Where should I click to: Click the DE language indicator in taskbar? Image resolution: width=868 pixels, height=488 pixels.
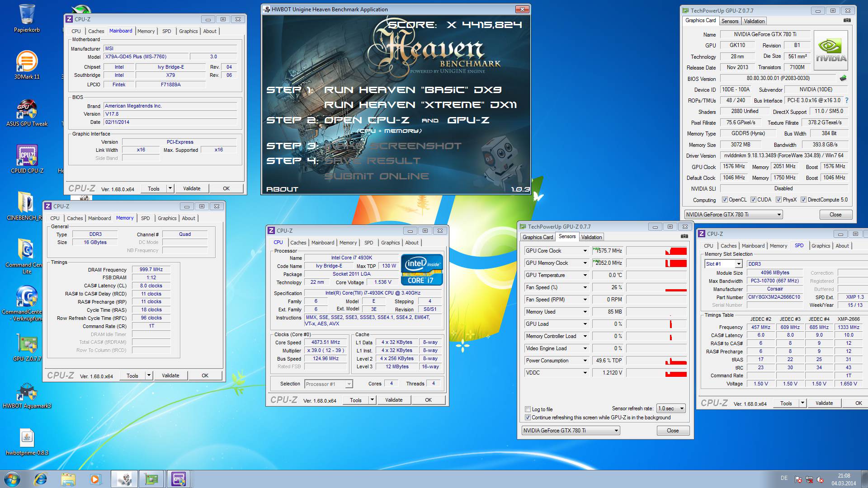784,478
